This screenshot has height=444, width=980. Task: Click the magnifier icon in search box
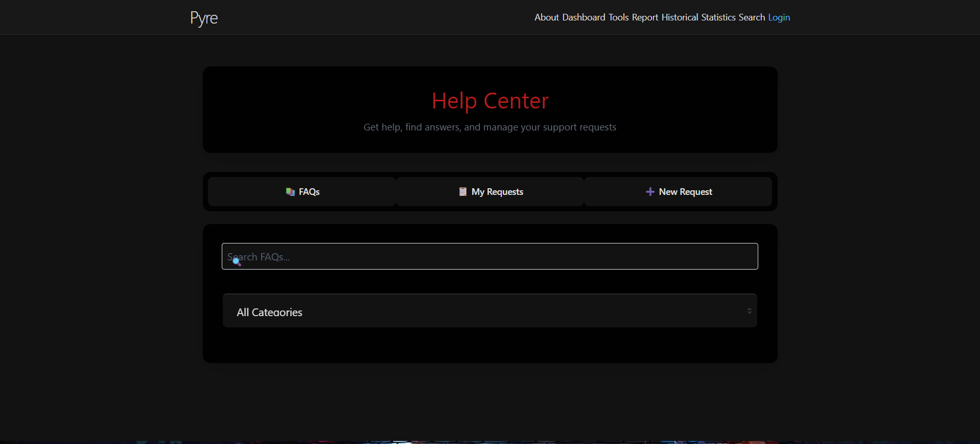[x=237, y=262]
